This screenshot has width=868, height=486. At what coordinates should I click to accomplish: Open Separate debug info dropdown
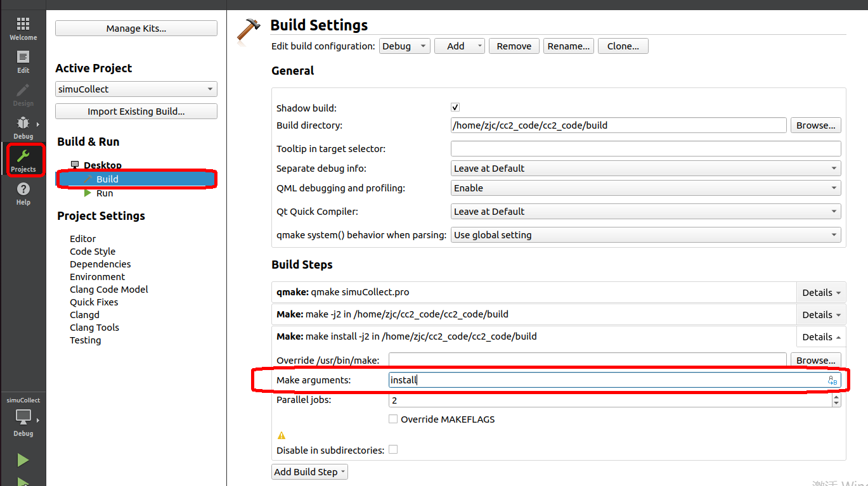point(646,169)
